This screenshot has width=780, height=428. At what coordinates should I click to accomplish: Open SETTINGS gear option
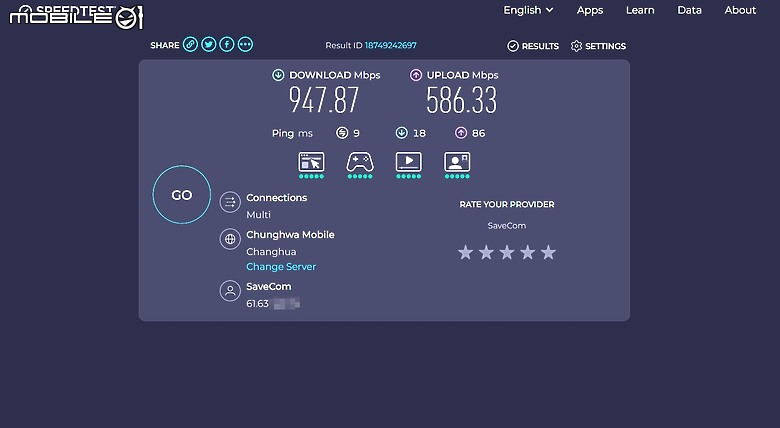pos(598,46)
